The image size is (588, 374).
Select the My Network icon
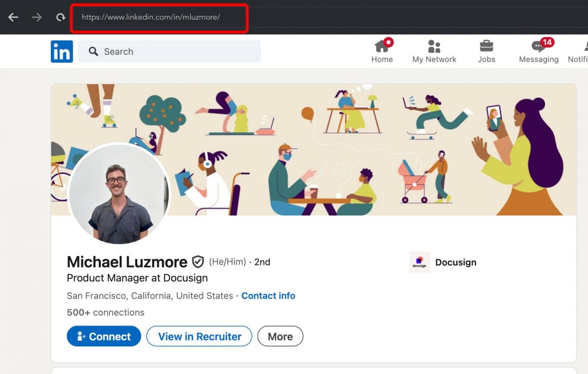click(x=434, y=46)
